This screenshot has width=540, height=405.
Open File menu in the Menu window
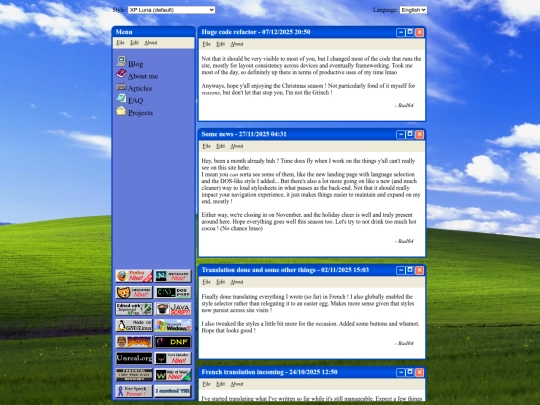(120, 43)
